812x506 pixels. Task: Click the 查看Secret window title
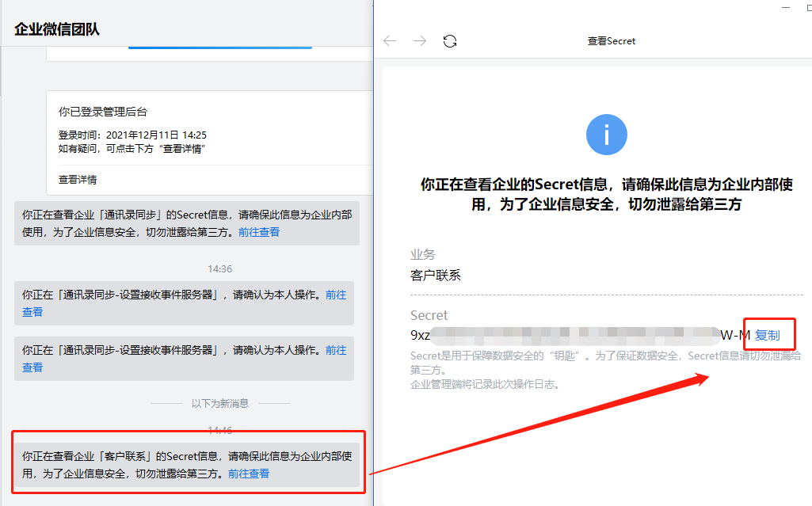(x=611, y=41)
